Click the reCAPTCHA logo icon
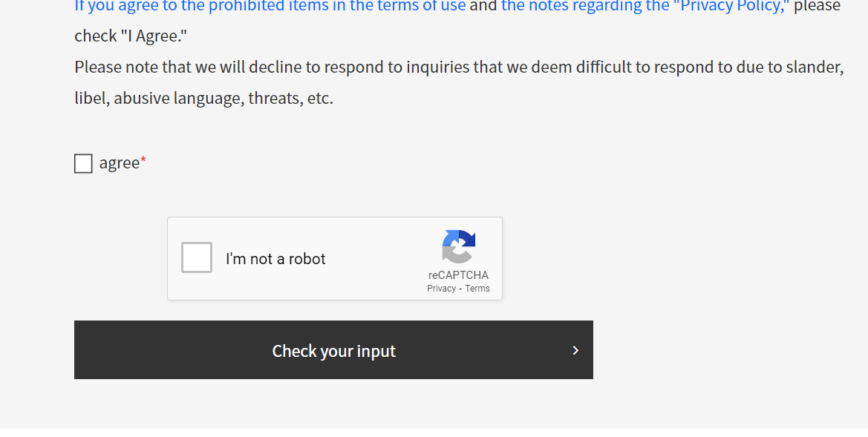868x437 pixels. 458,246
